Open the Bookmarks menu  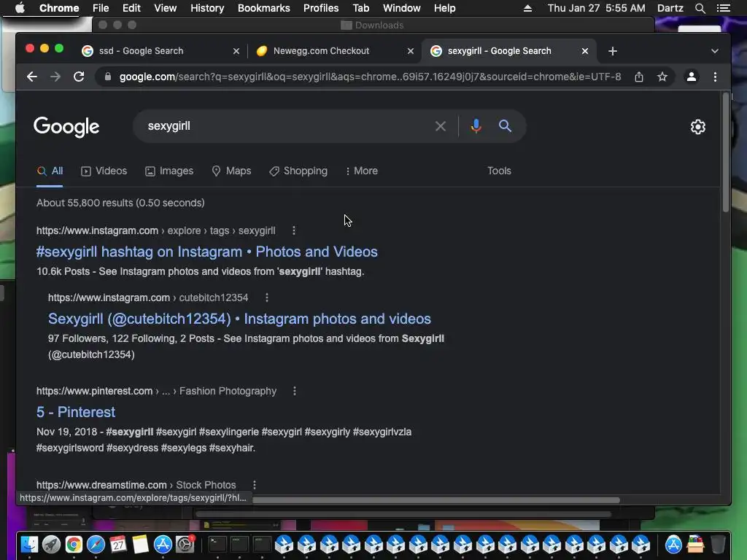[x=264, y=8]
